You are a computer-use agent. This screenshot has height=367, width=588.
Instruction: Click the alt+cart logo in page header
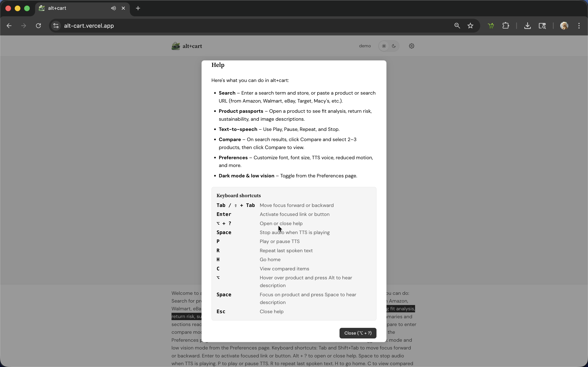pyautogui.click(x=187, y=46)
